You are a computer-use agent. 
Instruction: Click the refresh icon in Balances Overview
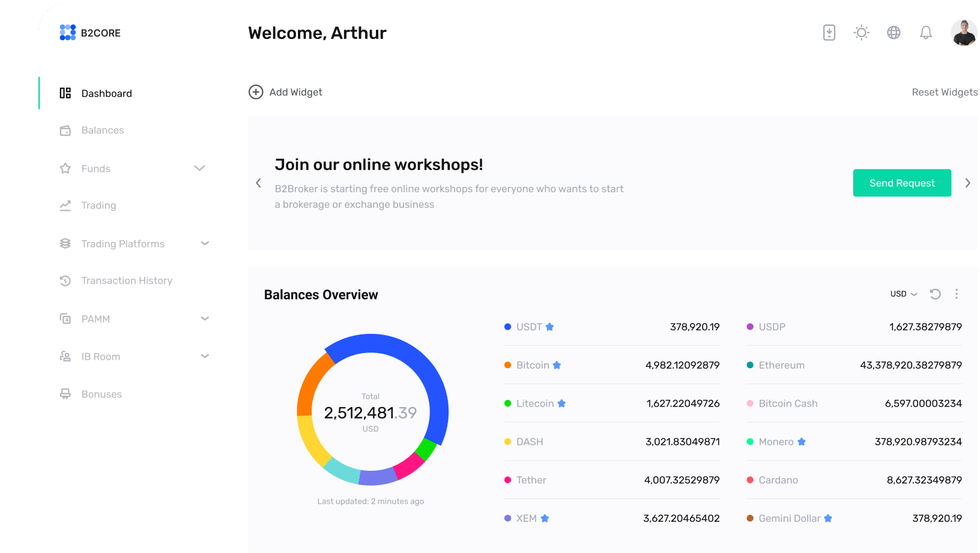[x=935, y=294]
